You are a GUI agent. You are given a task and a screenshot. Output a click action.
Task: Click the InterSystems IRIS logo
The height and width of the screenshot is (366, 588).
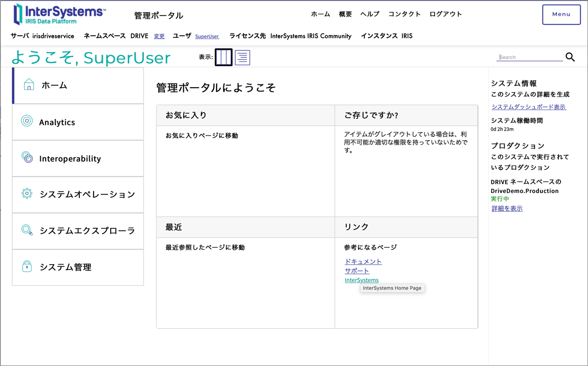click(x=59, y=14)
